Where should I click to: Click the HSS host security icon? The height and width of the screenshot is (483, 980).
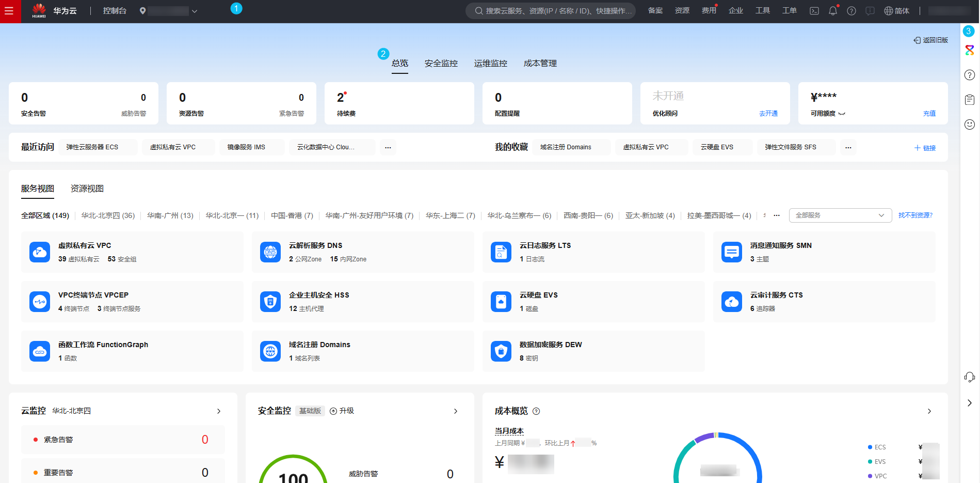click(x=270, y=302)
